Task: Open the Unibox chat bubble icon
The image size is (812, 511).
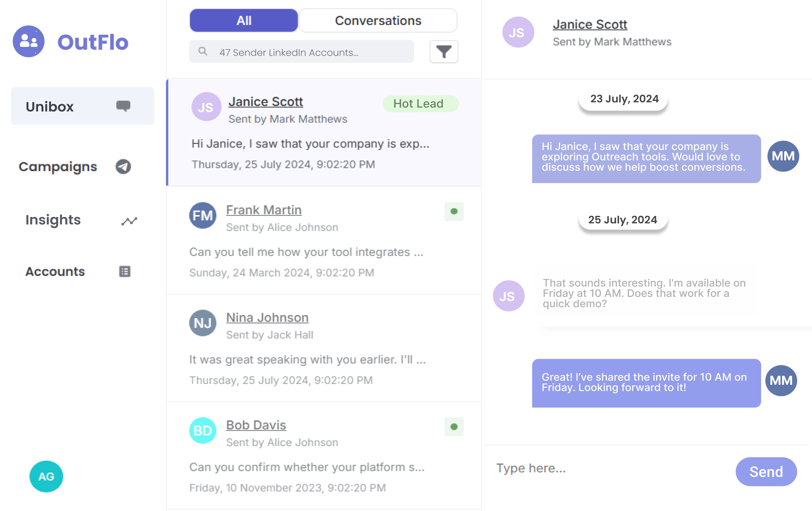Action: [x=123, y=106]
